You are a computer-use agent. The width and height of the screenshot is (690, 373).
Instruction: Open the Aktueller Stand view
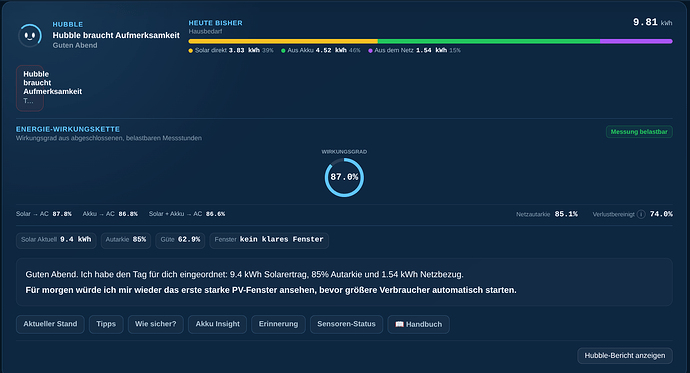(x=50, y=324)
